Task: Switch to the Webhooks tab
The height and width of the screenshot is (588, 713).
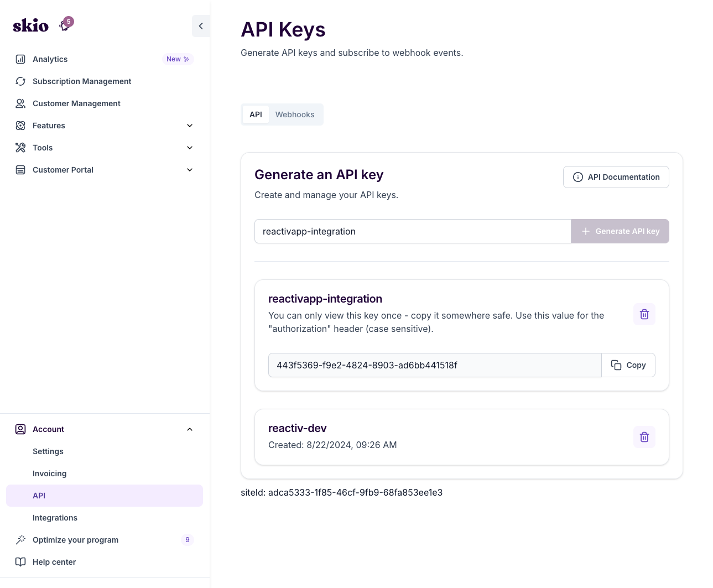Action: 294,115
